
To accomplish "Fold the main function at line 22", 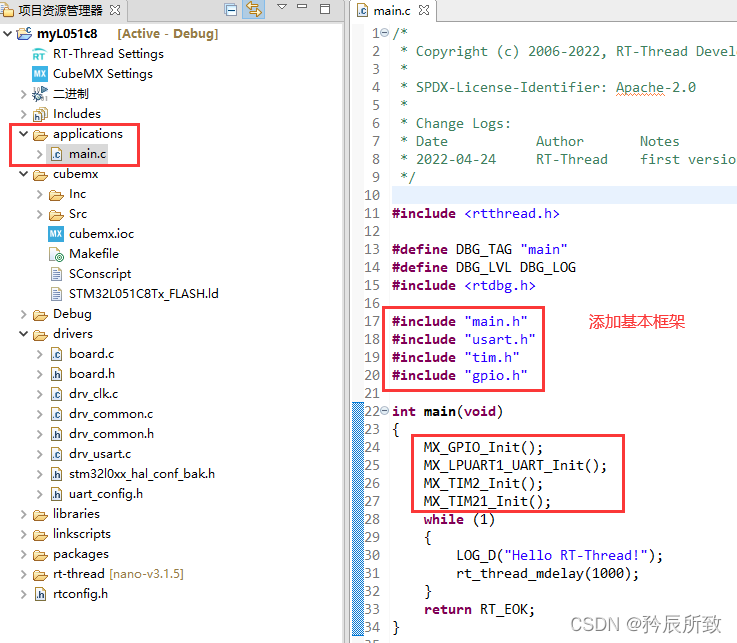I will pos(384,410).
